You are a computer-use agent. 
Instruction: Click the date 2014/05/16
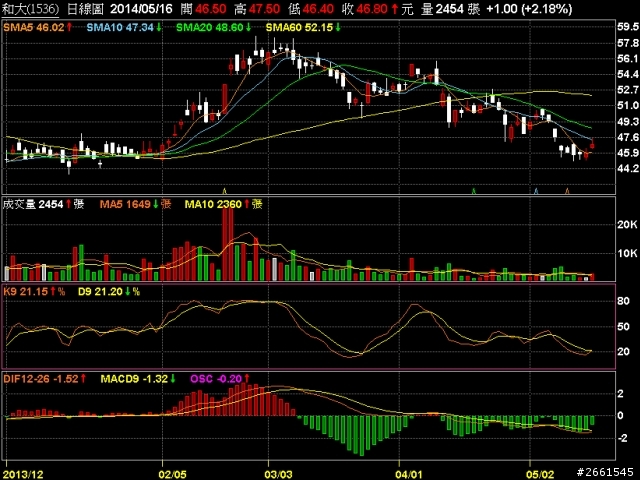pos(141,9)
